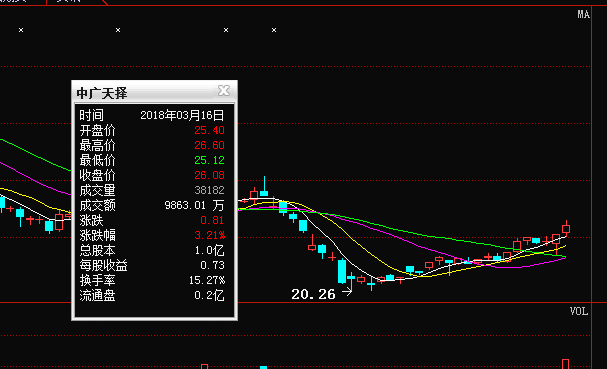
Task: Click the circulating shares value 0.2亿
Action: pos(209,295)
